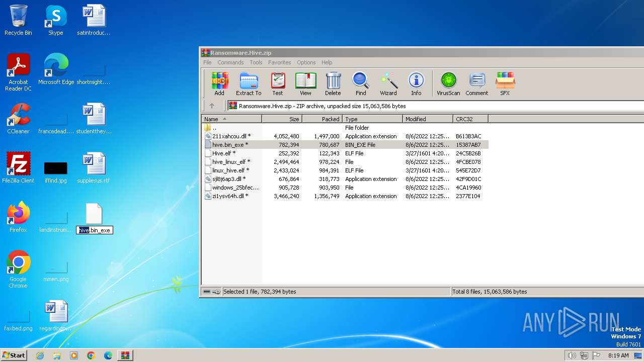This screenshot has width=644, height=362.
Task: Select studentthey Word document on desktop
Action: tap(94, 119)
